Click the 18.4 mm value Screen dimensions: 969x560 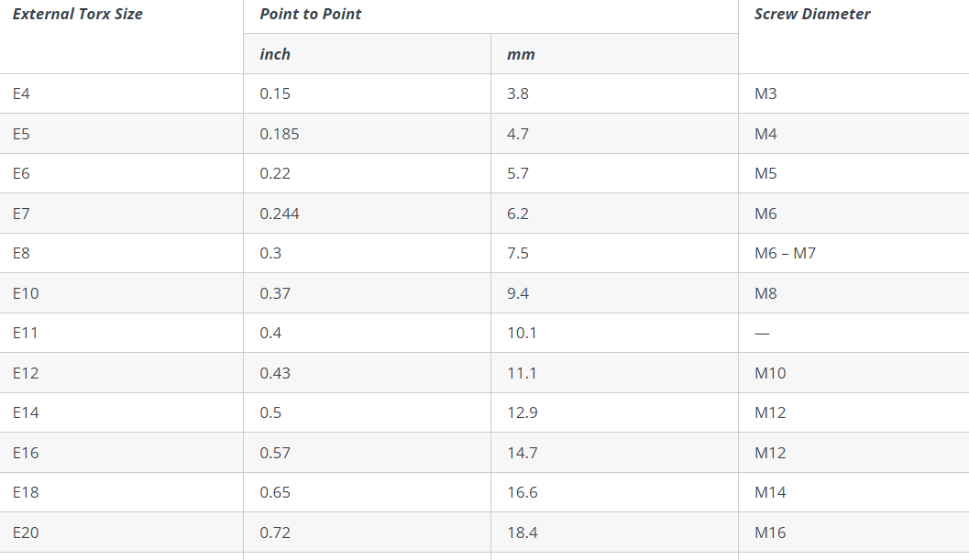[523, 533]
